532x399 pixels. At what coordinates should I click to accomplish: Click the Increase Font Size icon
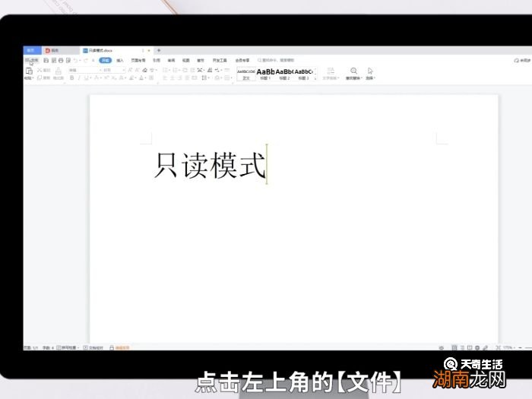pyautogui.click(x=130, y=70)
